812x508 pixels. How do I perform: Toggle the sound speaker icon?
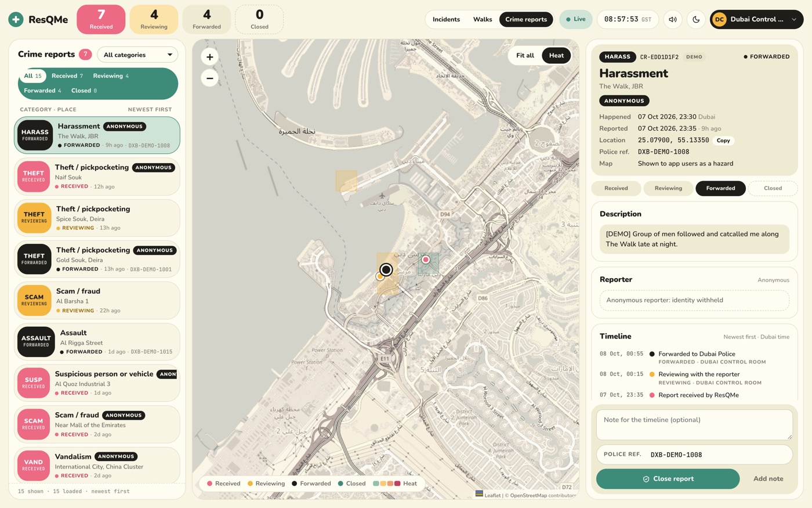pyautogui.click(x=673, y=19)
